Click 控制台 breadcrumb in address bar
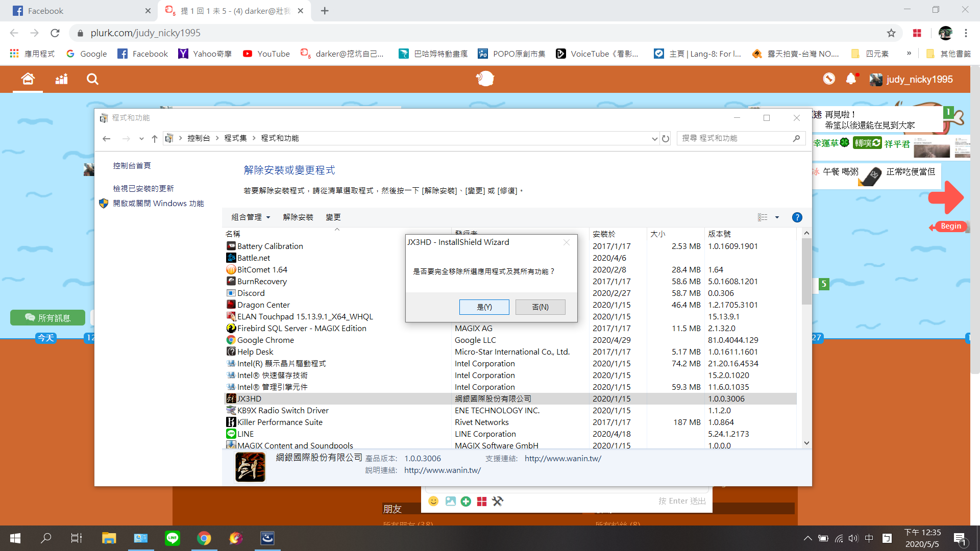This screenshot has width=980, height=551. (x=199, y=138)
